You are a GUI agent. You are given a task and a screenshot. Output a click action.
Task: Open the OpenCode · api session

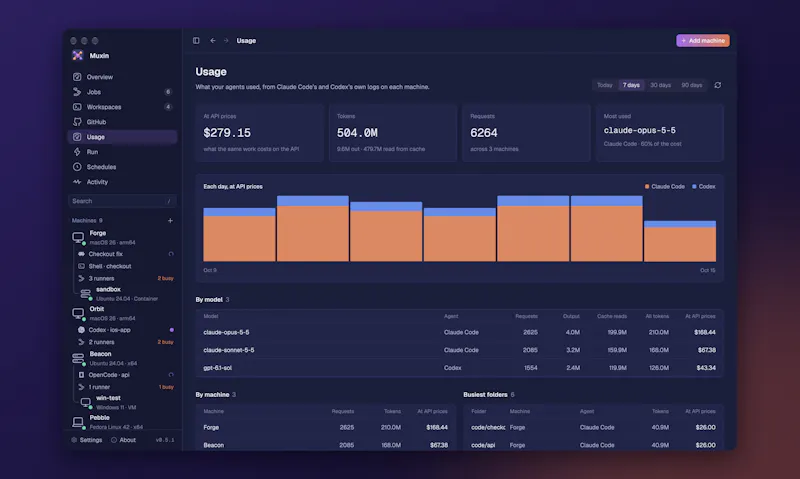coord(125,375)
